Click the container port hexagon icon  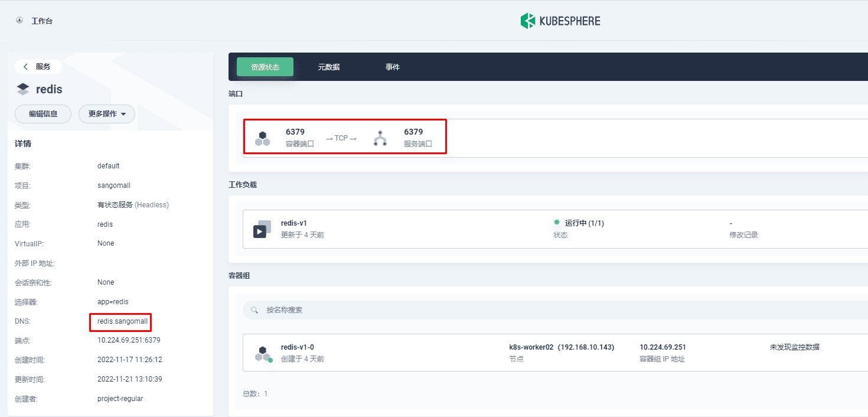click(263, 139)
